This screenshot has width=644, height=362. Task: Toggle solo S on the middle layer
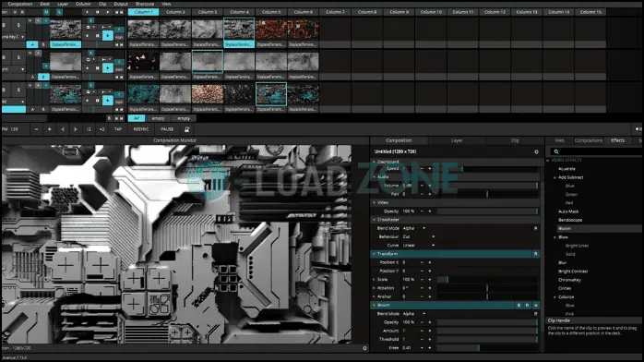(x=18, y=57)
